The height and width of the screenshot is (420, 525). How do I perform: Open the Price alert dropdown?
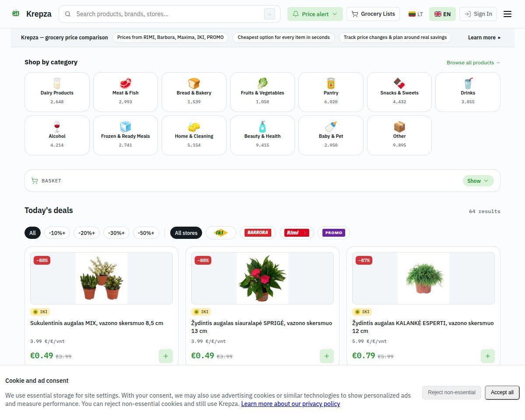tap(315, 14)
